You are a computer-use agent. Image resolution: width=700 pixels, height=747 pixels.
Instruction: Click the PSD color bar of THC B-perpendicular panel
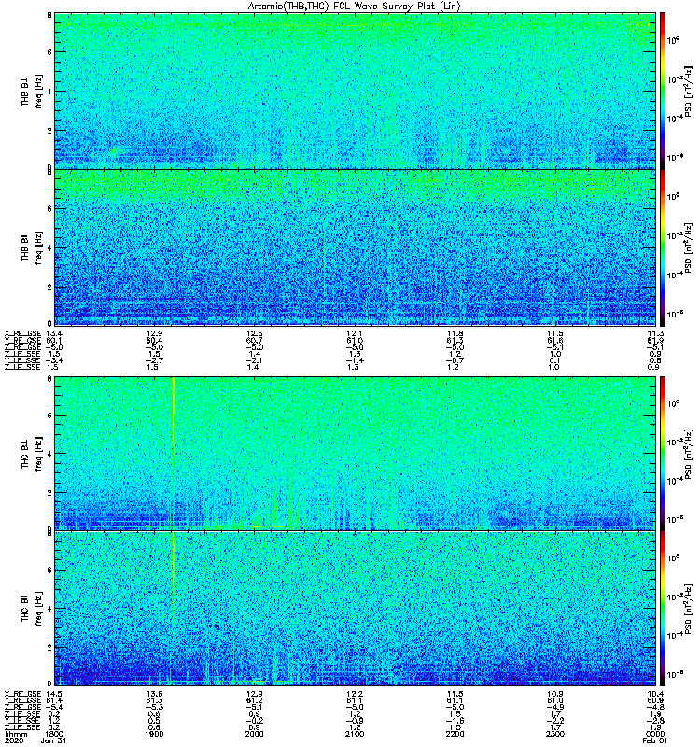[x=663, y=454]
